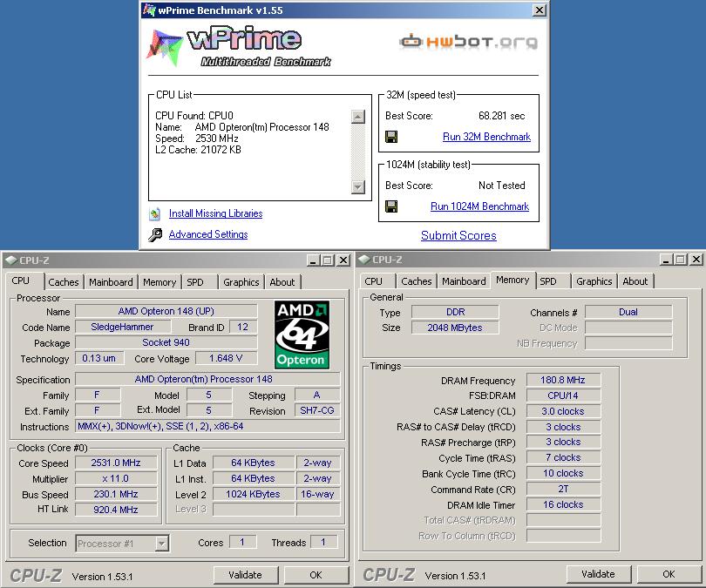Close the right CPU-Z window
Viewport: 706px width, 588px height.
point(696,260)
